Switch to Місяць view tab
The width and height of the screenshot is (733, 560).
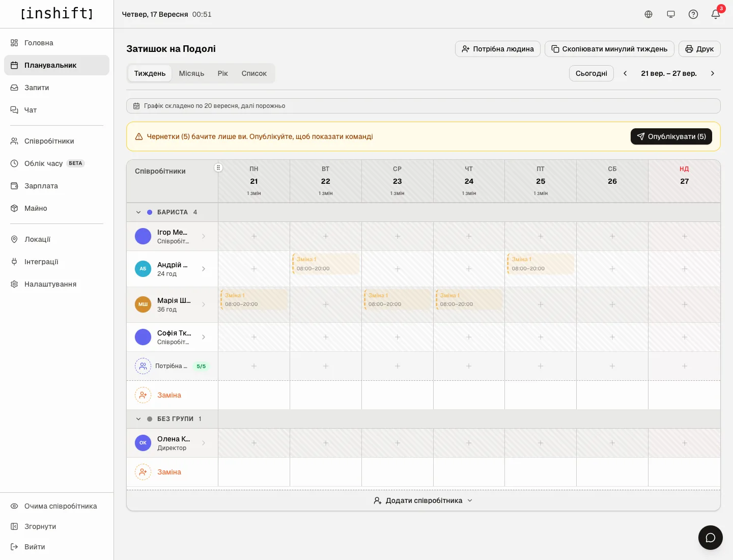pos(191,73)
